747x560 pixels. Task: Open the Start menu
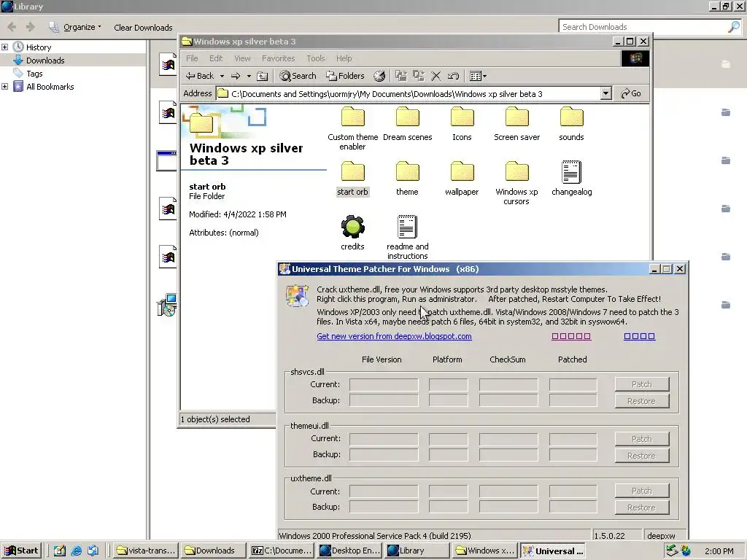click(21, 551)
